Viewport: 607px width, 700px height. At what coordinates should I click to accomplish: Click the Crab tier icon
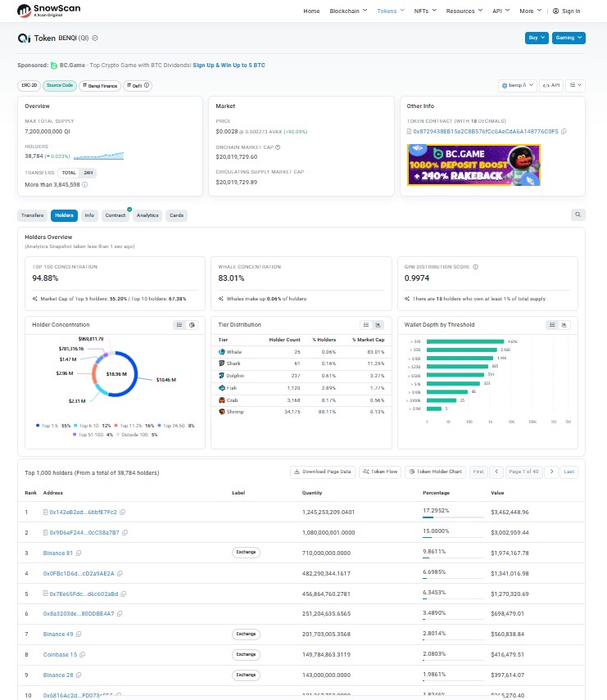coord(221,400)
